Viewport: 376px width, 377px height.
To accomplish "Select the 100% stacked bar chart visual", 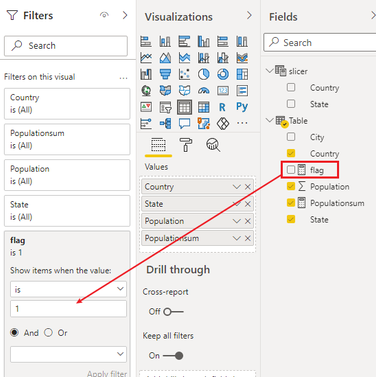I will 223,42.
